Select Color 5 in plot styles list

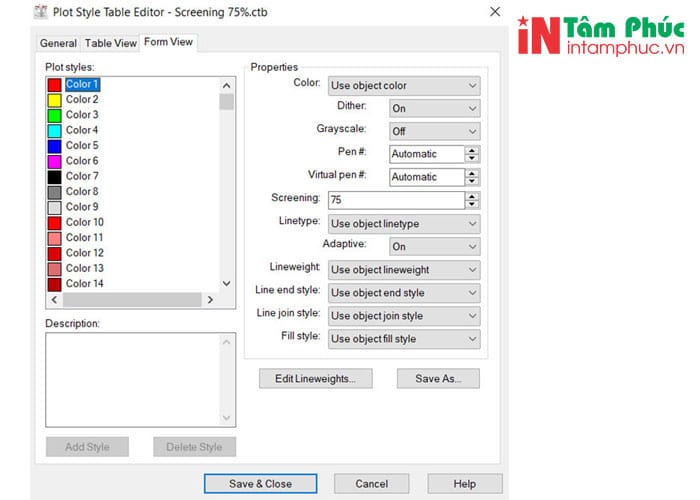click(x=82, y=146)
